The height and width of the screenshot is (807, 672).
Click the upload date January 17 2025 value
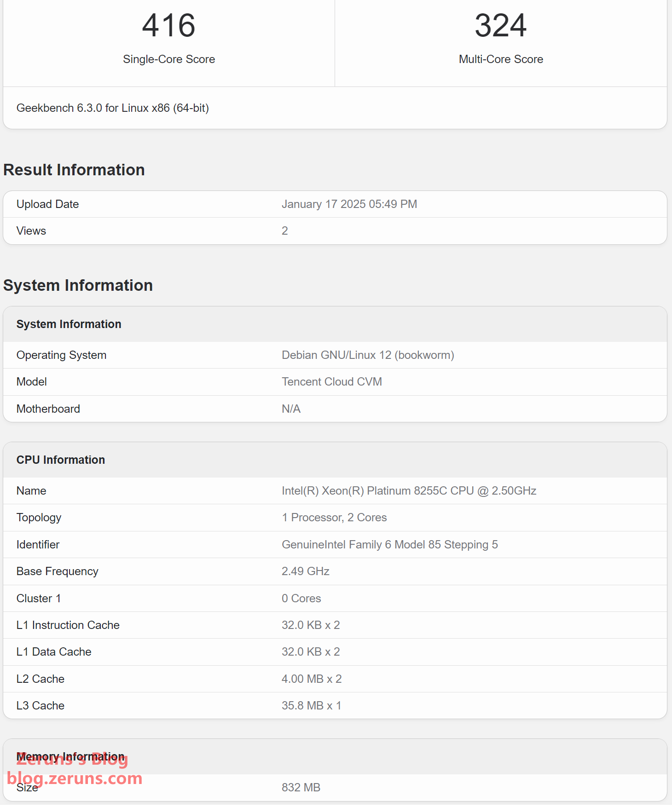[x=349, y=204]
